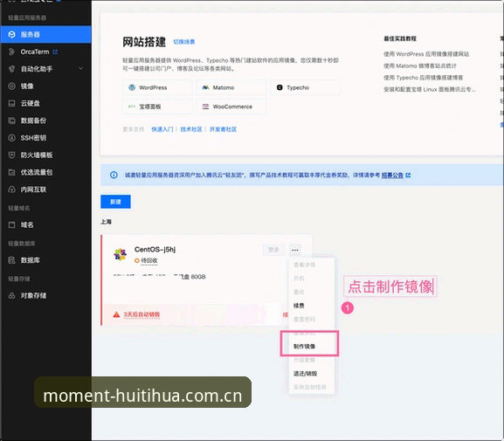Viewport: 504px width, 441px height.
Task: Click the 上海 region heading
Action: 106,222
